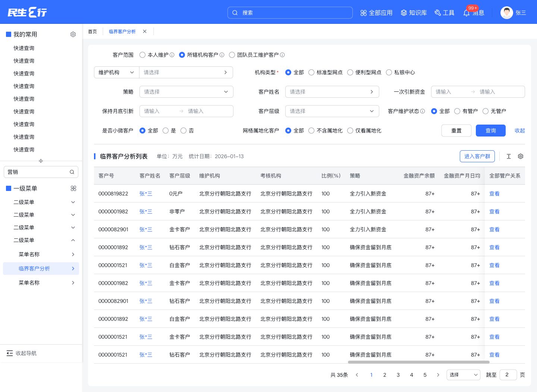Open the table settings gear icon
Image resolution: width=537 pixels, height=392 pixels.
521,156
